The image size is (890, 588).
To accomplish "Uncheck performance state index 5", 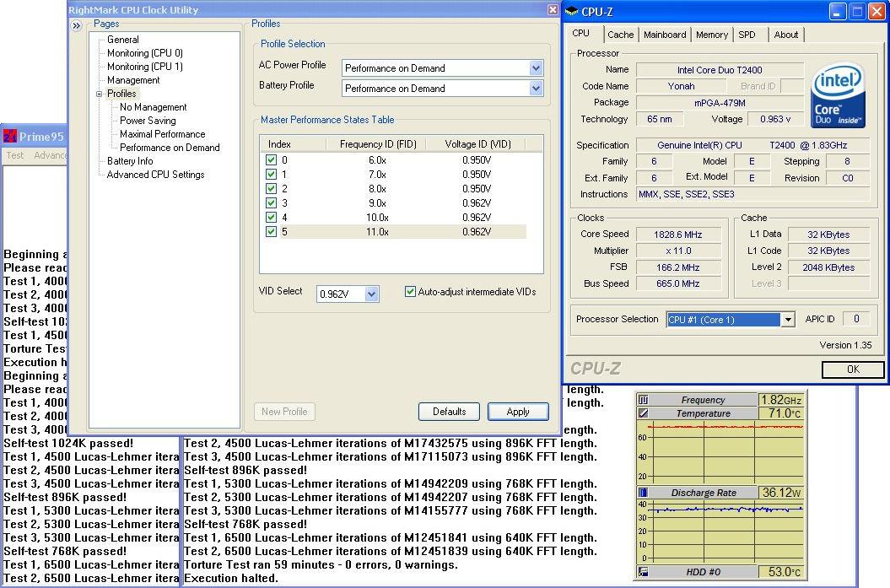I will click(x=272, y=231).
